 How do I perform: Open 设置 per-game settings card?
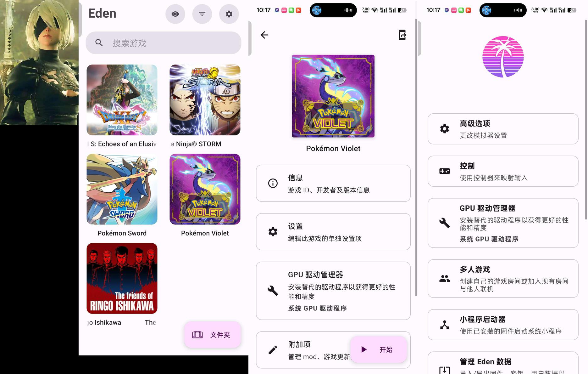point(333,232)
